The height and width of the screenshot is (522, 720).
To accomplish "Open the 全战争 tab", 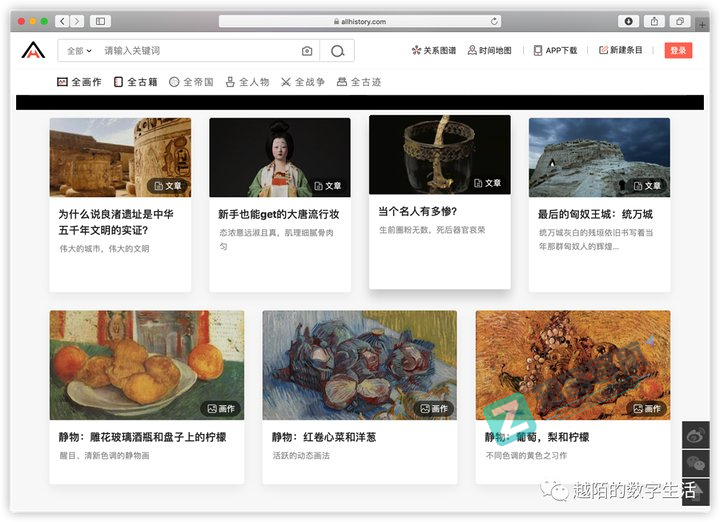I will coord(304,82).
